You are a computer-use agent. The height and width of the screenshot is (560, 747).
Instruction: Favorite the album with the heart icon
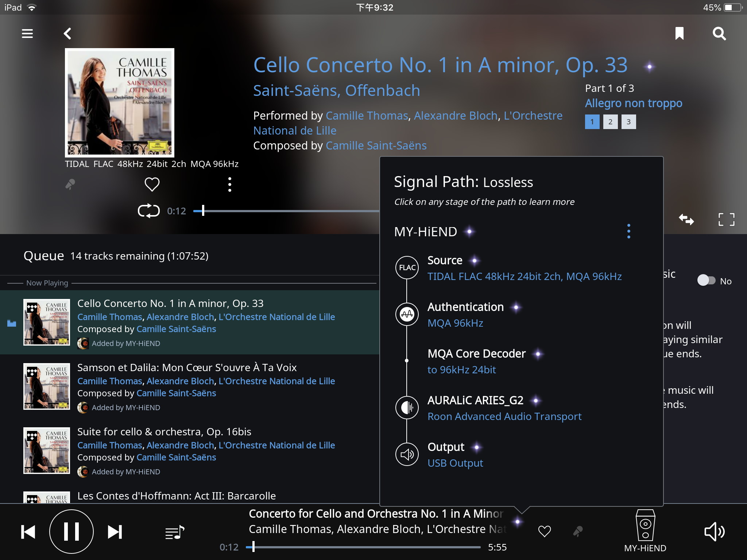coord(152,184)
